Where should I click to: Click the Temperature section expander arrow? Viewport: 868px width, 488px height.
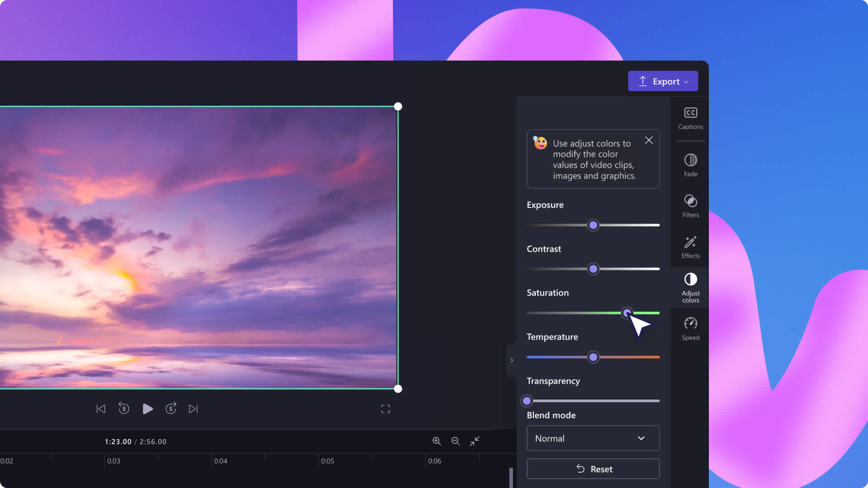tap(511, 359)
